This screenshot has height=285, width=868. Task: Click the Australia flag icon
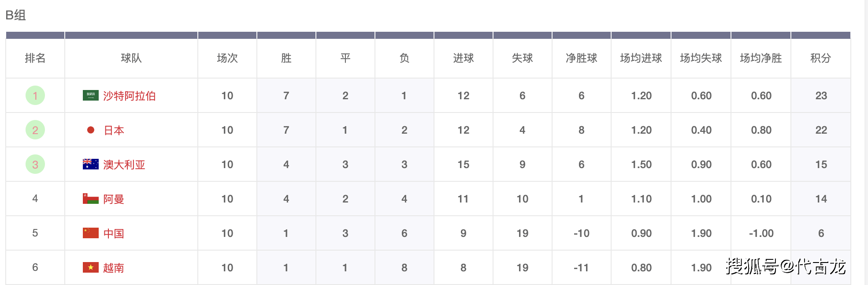[x=91, y=164]
